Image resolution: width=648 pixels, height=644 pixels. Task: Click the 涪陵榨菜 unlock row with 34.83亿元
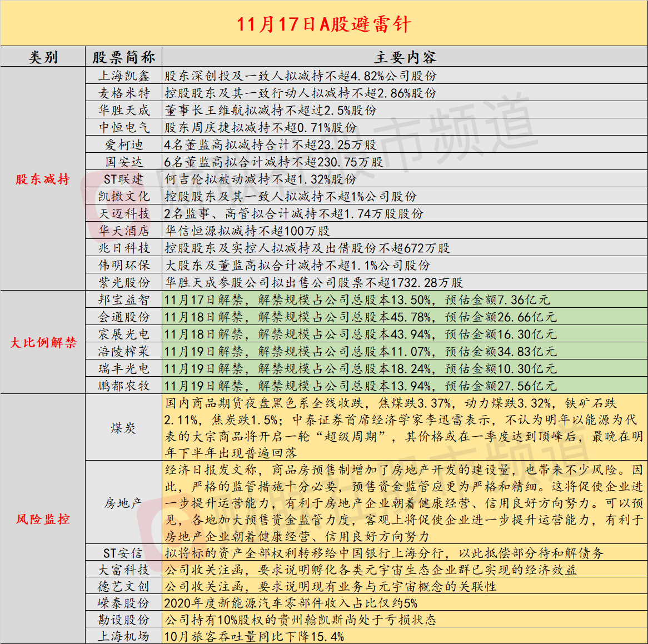click(405, 351)
